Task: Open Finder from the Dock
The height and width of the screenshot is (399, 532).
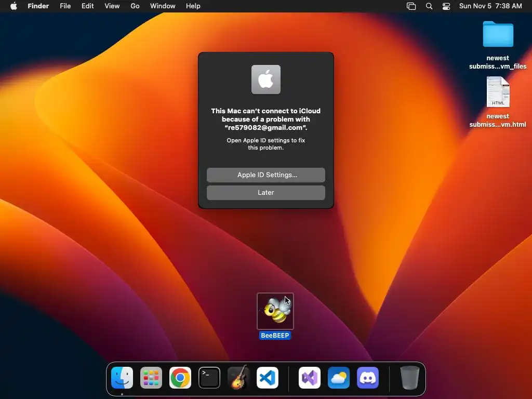Action: [122, 378]
